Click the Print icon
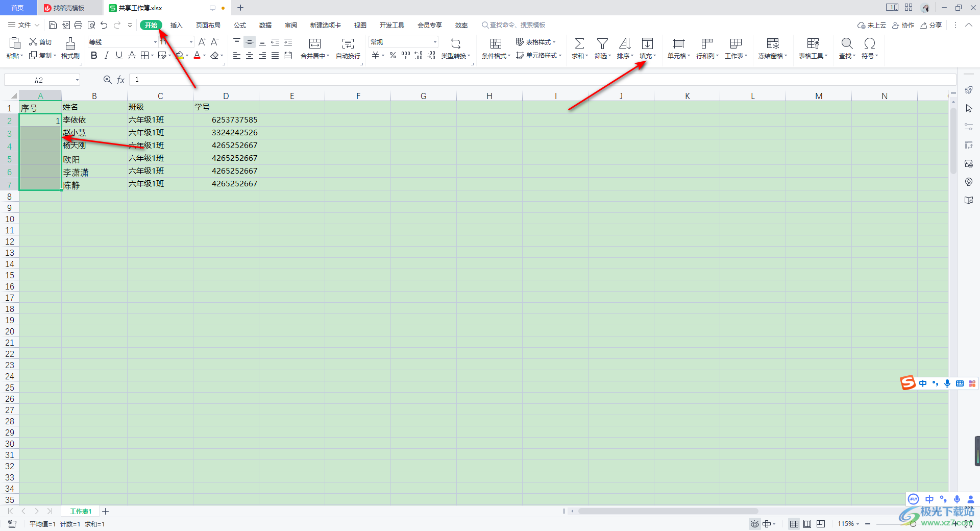Screen dimensions: 980x531 (78, 25)
